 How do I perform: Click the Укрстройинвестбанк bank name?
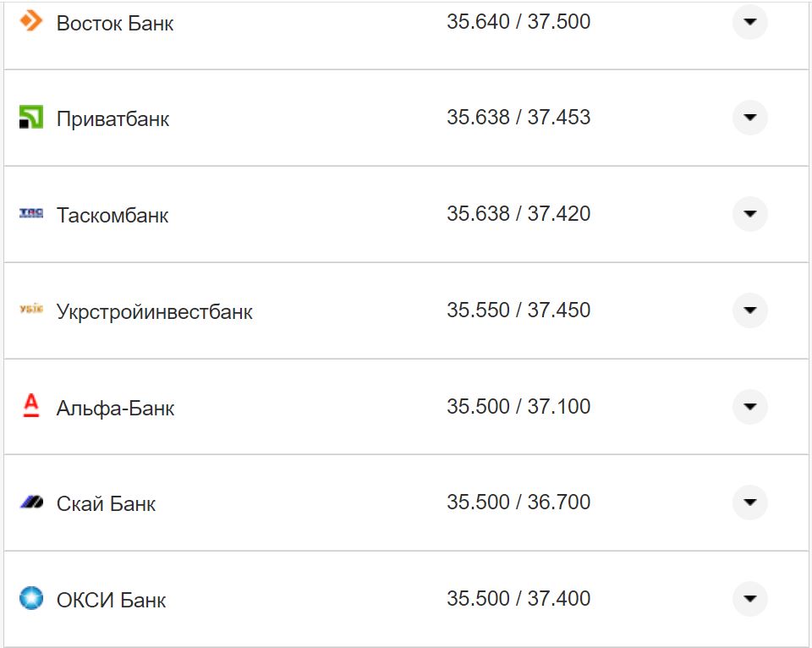[x=154, y=311]
